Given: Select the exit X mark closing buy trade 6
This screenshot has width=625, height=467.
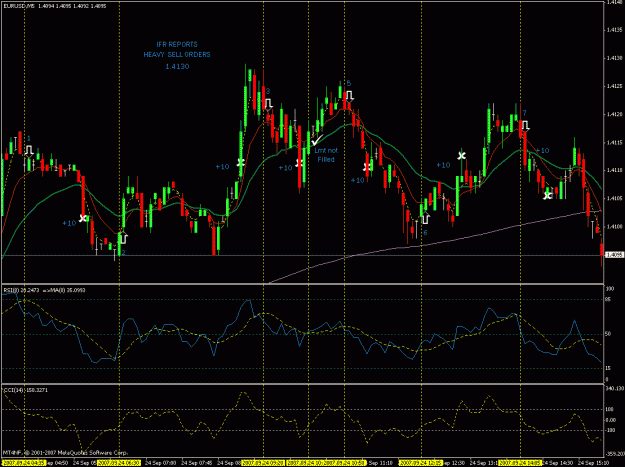Looking at the screenshot, I should [x=462, y=155].
